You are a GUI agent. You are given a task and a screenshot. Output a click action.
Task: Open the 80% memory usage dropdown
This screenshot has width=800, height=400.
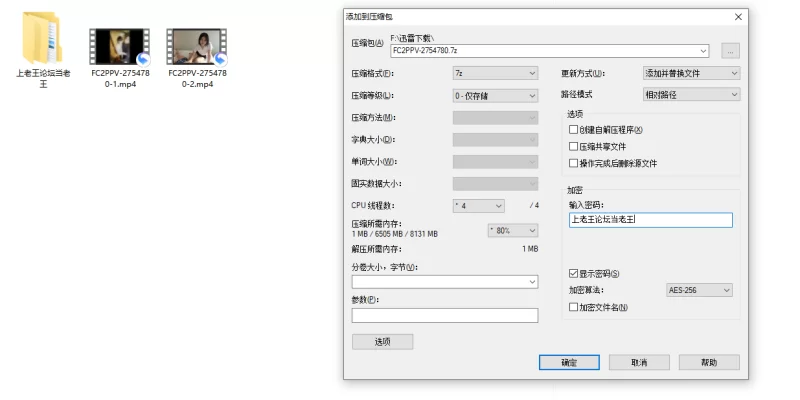click(511, 230)
